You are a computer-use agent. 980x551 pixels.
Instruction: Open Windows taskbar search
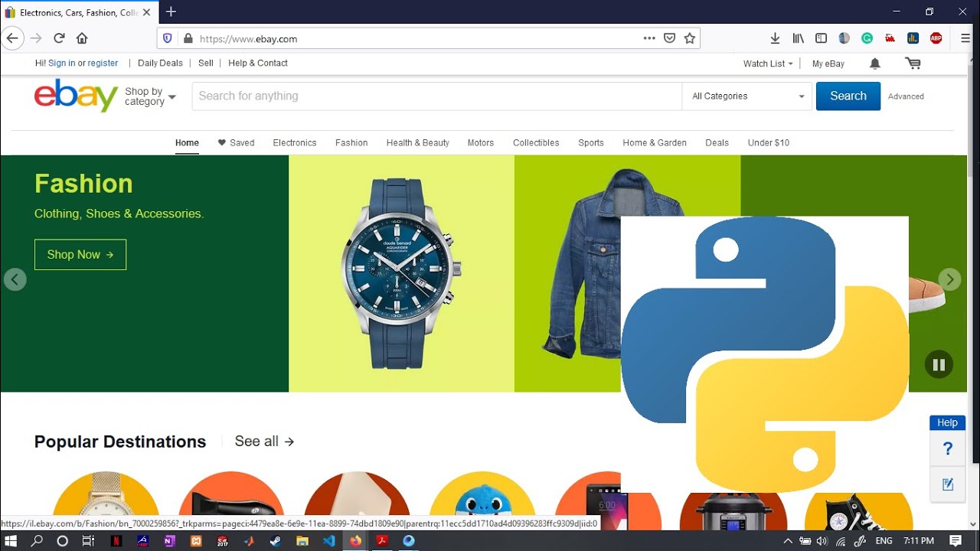tap(37, 540)
